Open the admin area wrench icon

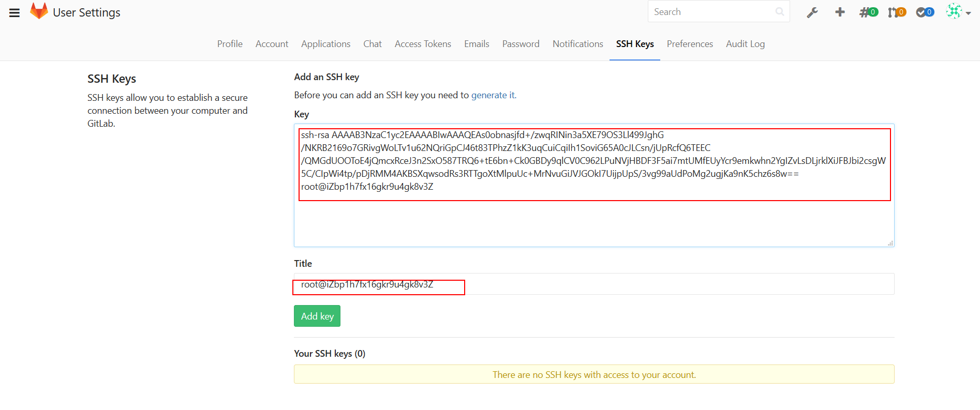(x=812, y=12)
